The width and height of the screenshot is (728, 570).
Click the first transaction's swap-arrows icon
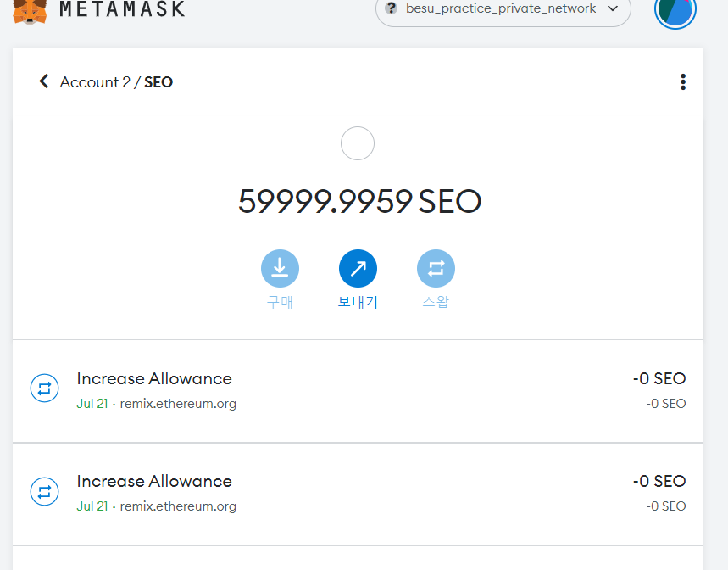(x=44, y=389)
